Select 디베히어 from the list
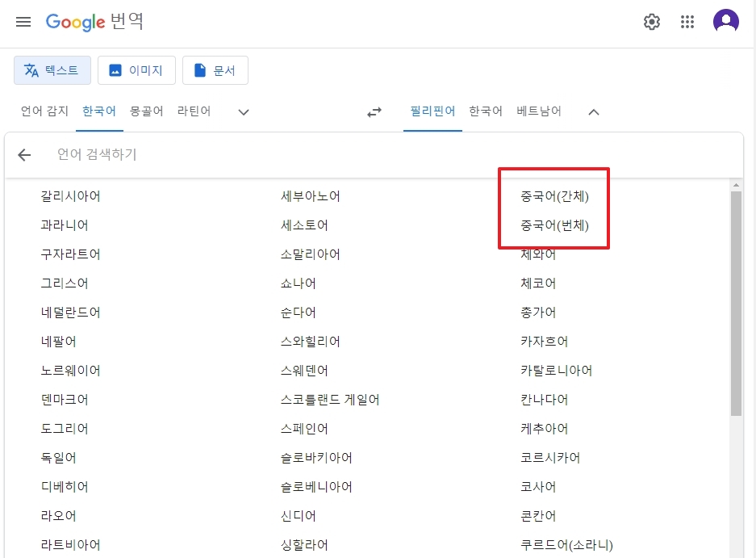 (65, 487)
